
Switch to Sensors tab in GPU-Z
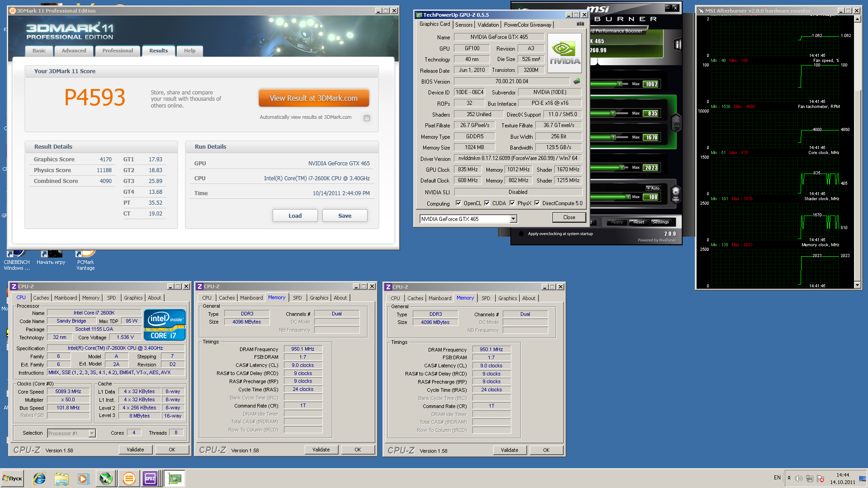coord(464,25)
